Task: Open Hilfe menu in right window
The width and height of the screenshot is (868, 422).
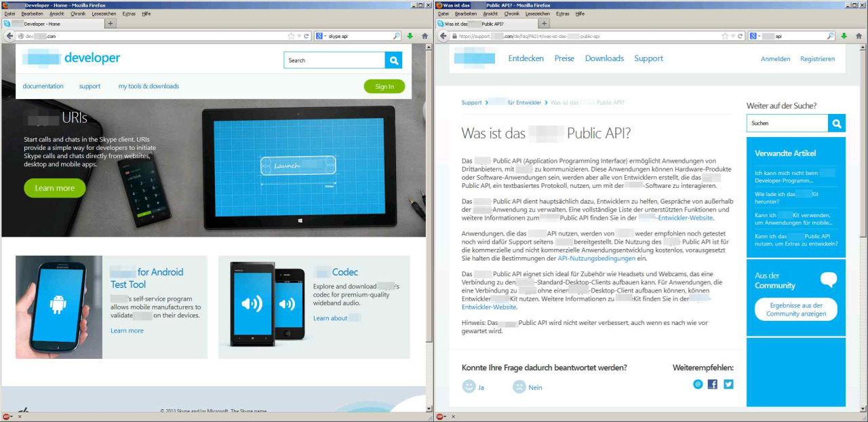Action: click(x=580, y=14)
